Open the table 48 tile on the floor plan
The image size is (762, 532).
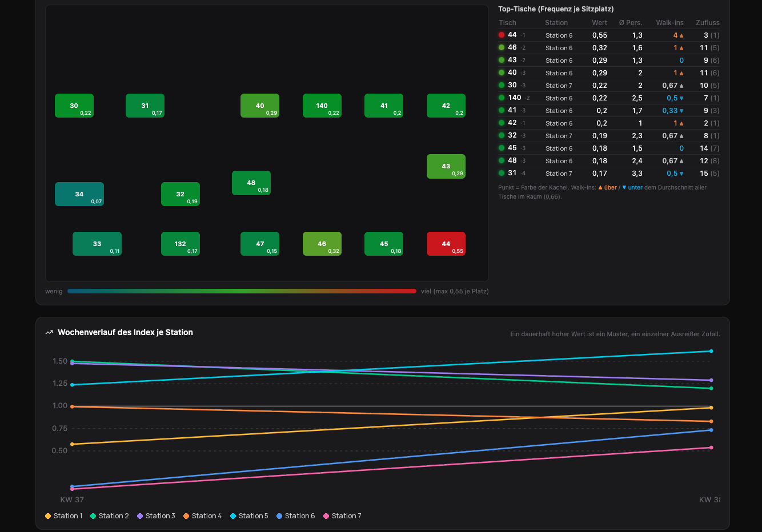click(251, 183)
